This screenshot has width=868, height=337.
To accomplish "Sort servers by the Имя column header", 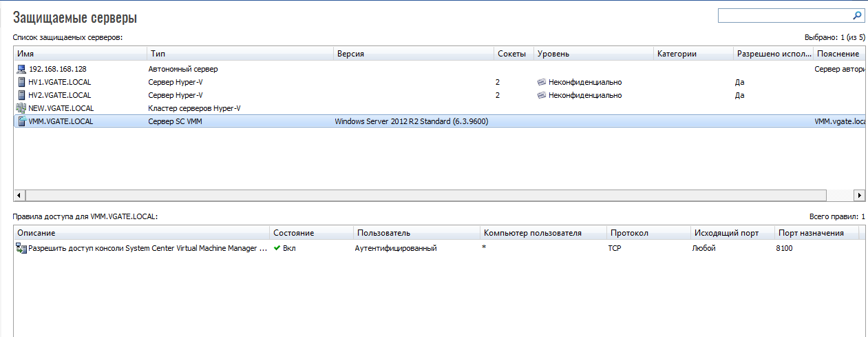I will (x=79, y=54).
